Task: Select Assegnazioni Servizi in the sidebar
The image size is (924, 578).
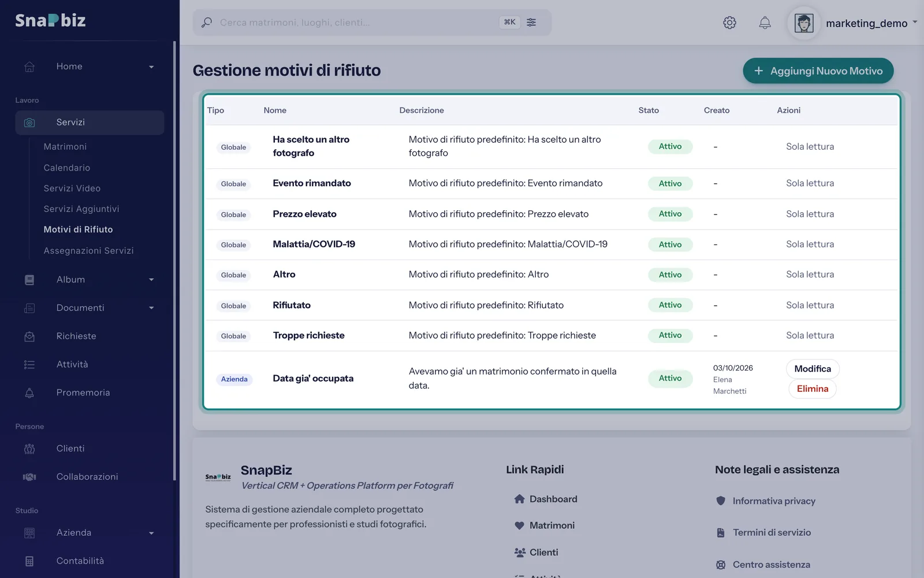Action: pos(88,250)
